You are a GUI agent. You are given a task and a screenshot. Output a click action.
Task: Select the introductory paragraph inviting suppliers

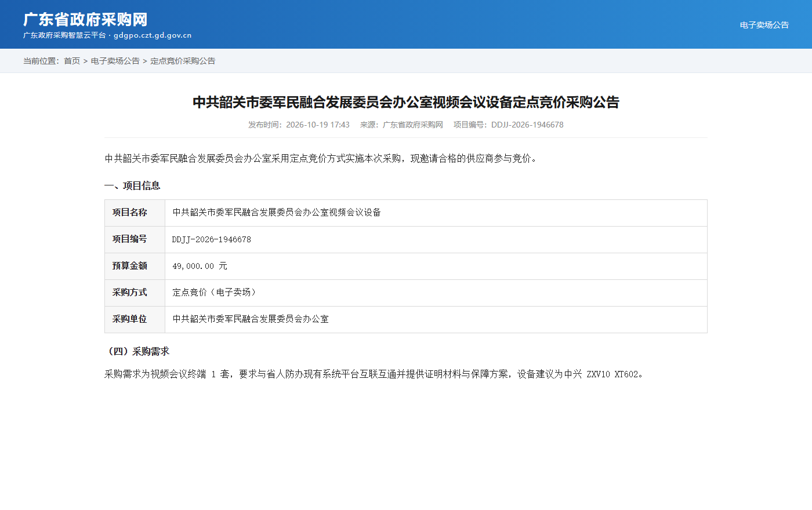pos(322,158)
